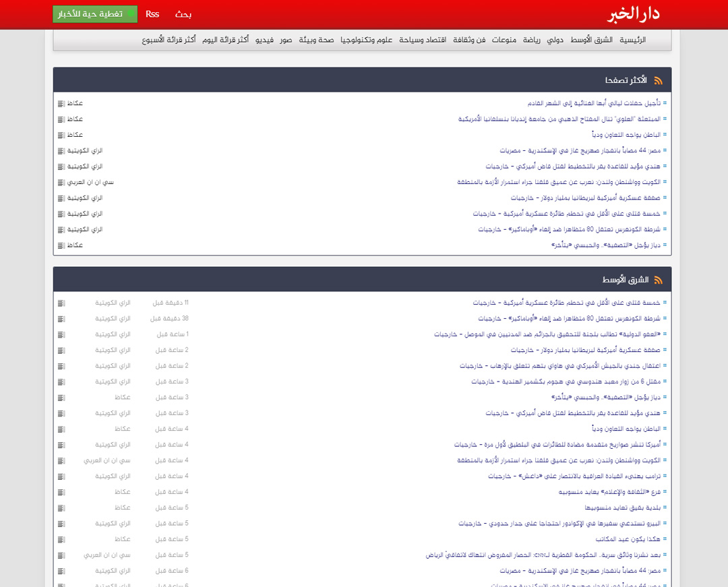Viewport: 728px width, 587px height.
Task: Click the list icon on the '1 ساعة قبل' row
Action: pyautogui.click(x=60, y=334)
